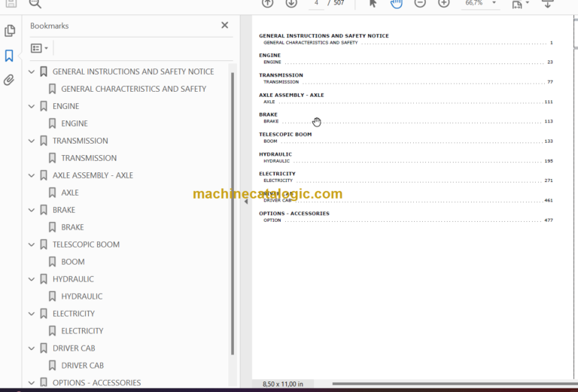Collapse the AXLE ASSEMBLY - AXLE bookmark
Image resolution: width=578 pixels, height=392 pixels.
[32, 176]
